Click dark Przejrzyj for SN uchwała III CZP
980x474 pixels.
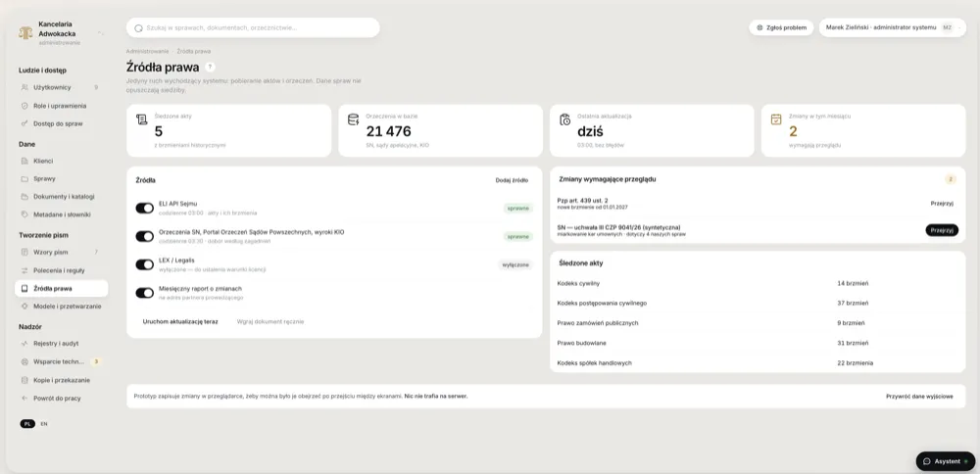pyautogui.click(x=942, y=230)
